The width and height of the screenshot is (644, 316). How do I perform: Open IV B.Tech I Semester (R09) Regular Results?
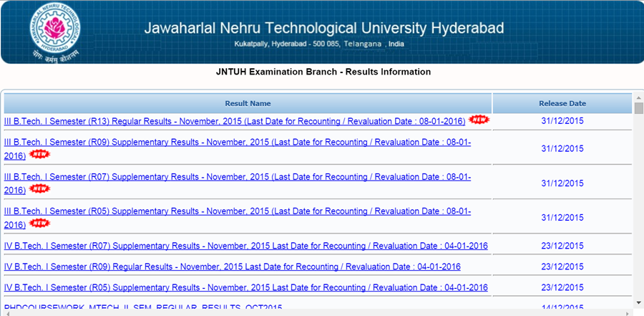point(233,267)
